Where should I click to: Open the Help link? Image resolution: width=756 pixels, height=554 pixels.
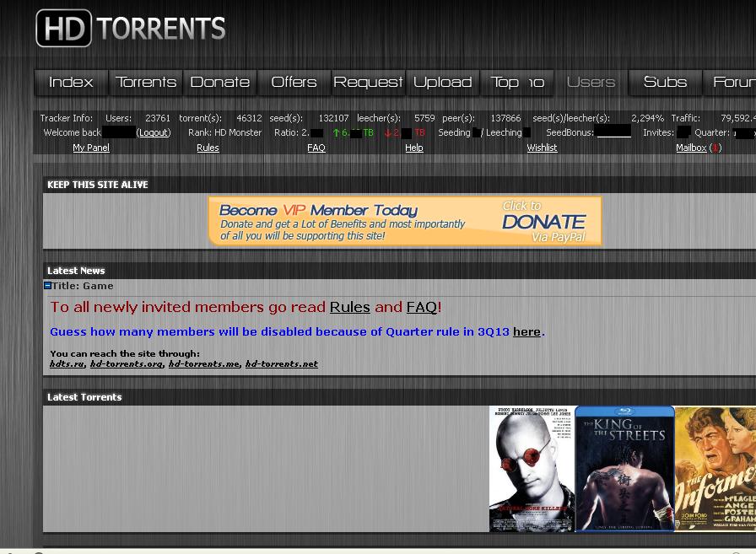[414, 148]
